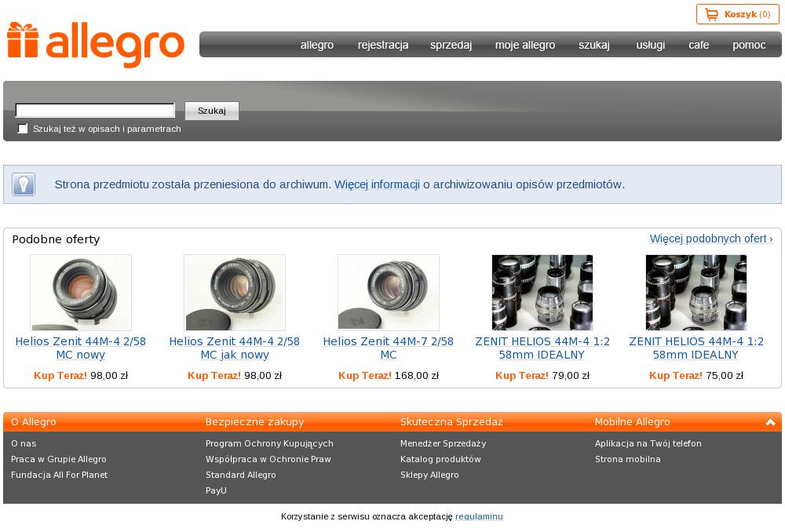This screenshot has width=785, height=532.
Task: Click thumbnail of ZENIT HELIOS priced 79,00 zł
Action: point(542,292)
